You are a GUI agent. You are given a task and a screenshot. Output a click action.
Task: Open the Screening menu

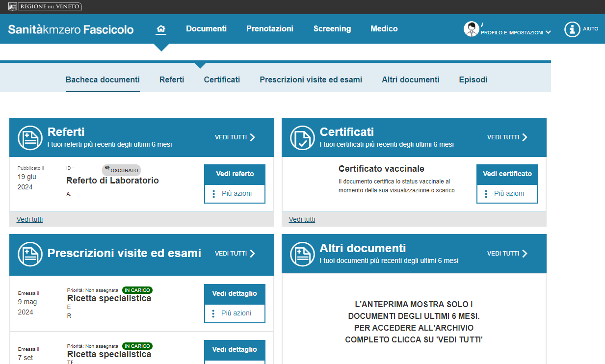click(x=332, y=28)
